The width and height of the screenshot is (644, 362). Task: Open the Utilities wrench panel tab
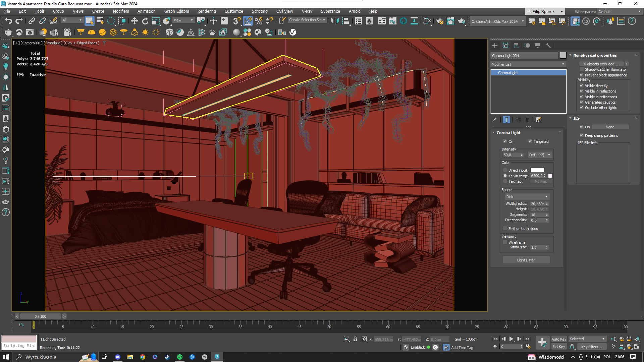(548, 46)
